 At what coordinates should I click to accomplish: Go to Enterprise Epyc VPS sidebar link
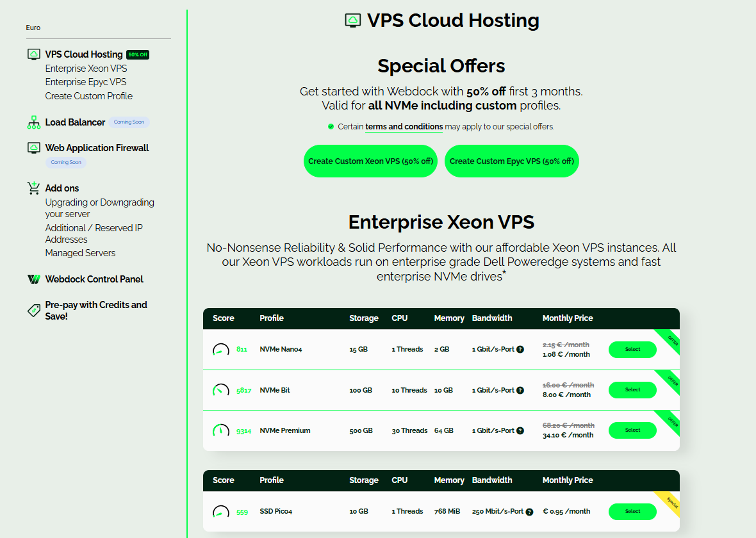[86, 82]
